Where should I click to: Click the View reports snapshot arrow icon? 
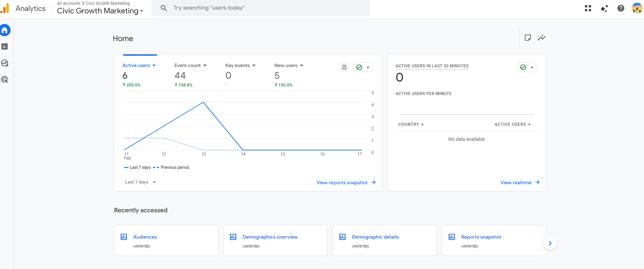coord(373,183)
